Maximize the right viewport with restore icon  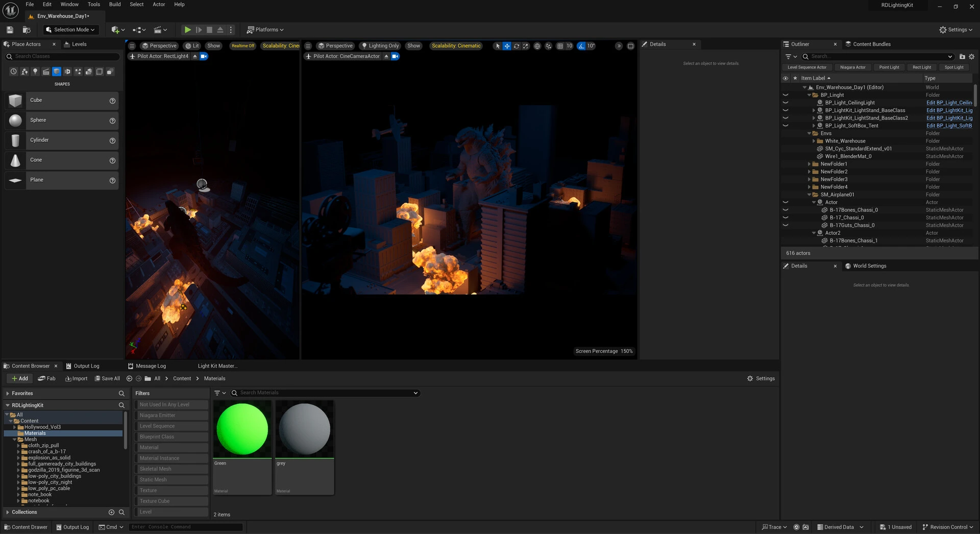click(630, 46)
